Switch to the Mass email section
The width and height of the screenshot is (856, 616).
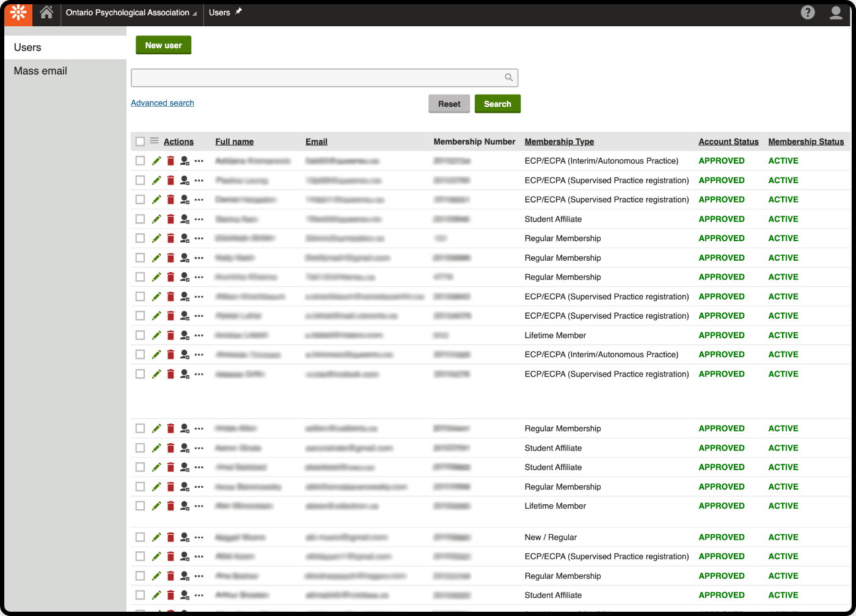[x=40, y=71]
